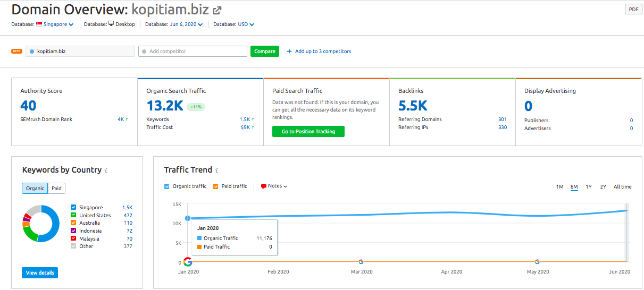Click Publishers count 0
The height and width of the screenshot is (290, 644).
click(631, 121)
